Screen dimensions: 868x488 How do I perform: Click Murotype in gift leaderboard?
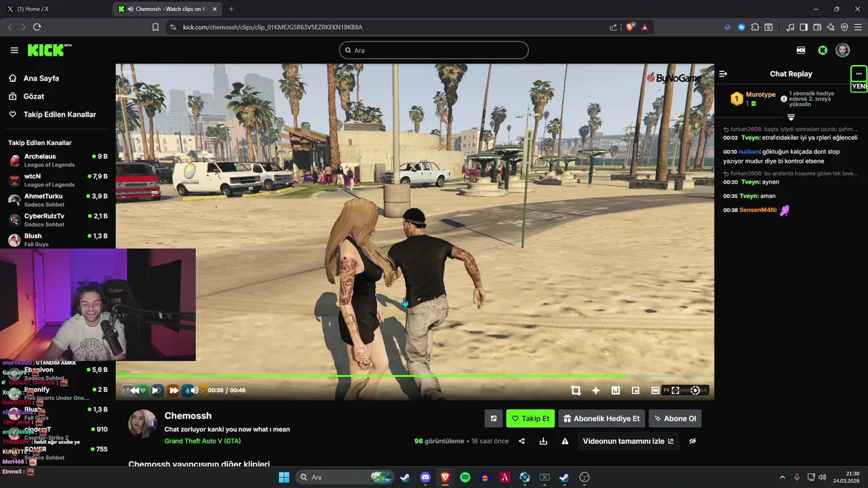[760, 95]
